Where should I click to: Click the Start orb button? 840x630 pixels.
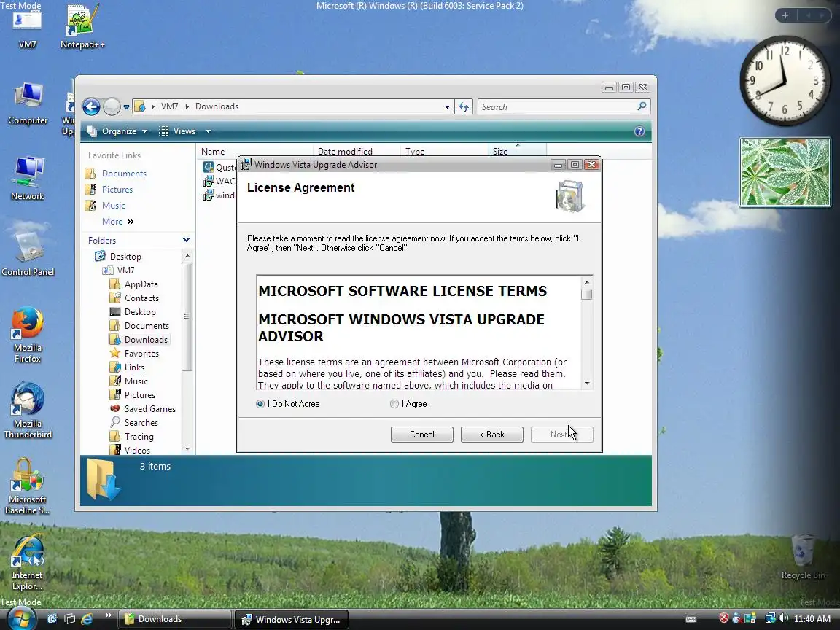tap(21, 618)
